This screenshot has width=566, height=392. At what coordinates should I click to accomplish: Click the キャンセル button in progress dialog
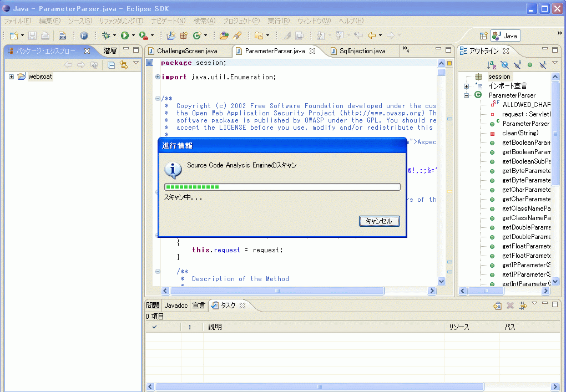click(380, 221)
